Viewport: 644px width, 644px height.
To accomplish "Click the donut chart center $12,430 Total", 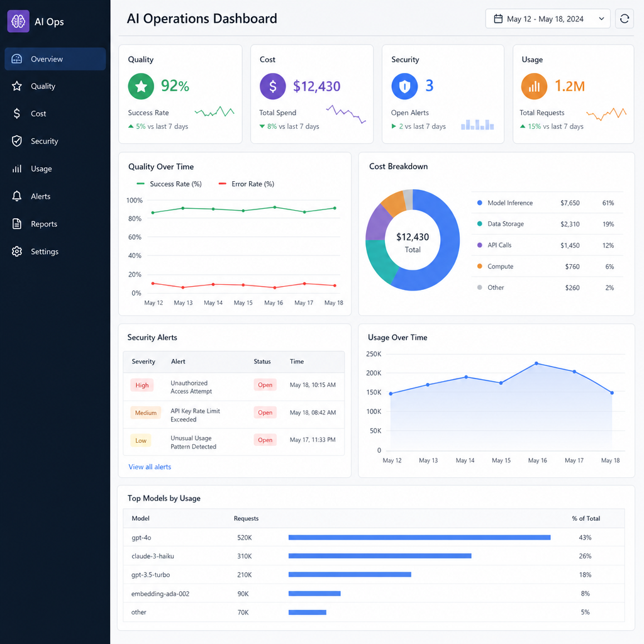I will pos(413,242).
